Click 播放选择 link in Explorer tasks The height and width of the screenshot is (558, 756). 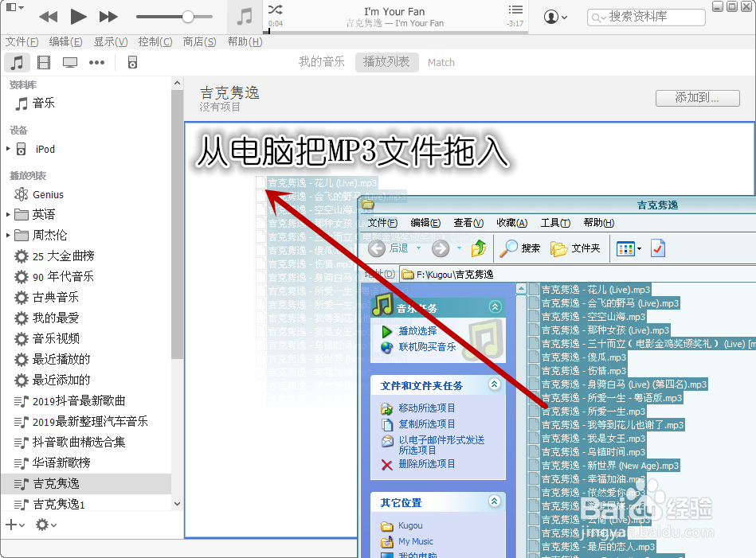[x=417, y=331]
